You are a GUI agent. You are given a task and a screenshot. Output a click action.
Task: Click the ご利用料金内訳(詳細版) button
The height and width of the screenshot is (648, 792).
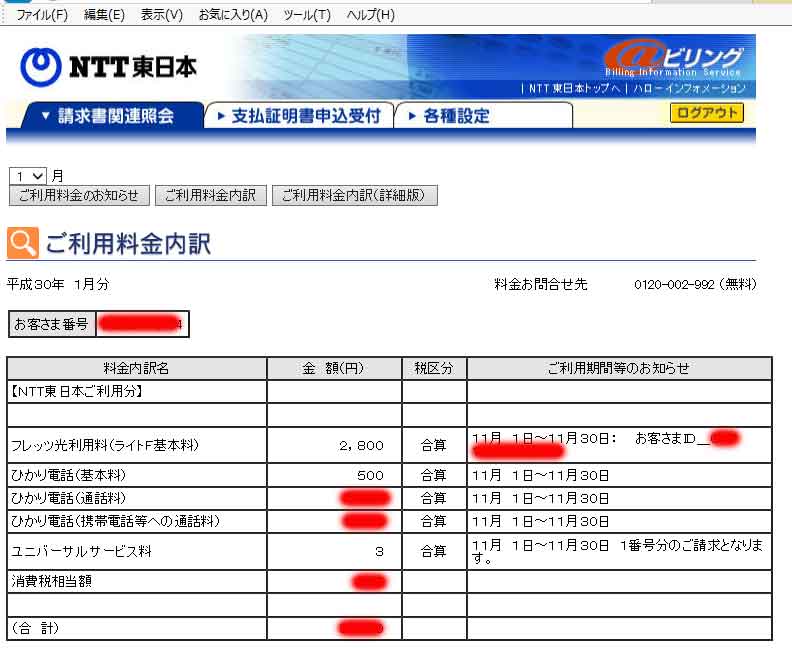pyautogui.click(x=355, y=196)
